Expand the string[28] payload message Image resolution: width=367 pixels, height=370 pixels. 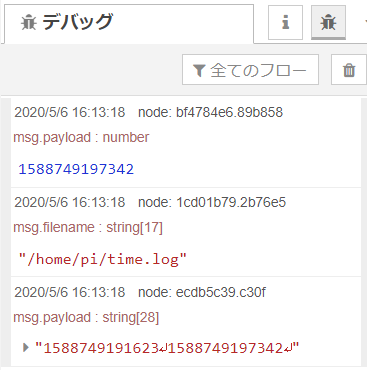point(26,348)
